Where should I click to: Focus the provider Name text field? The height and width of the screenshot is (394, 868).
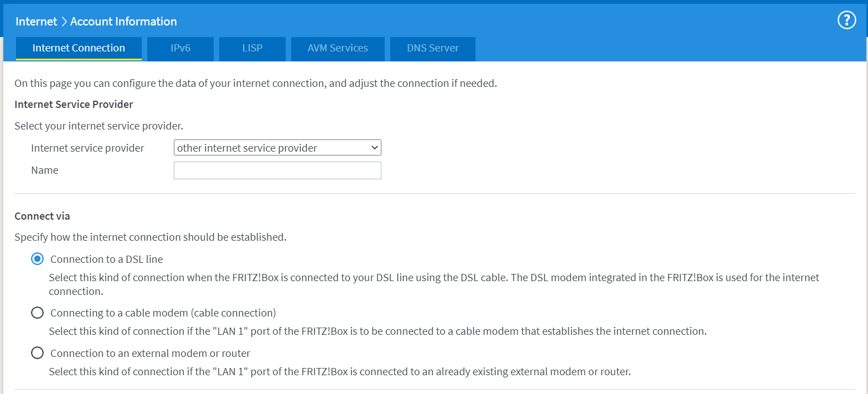coord(277,170)
